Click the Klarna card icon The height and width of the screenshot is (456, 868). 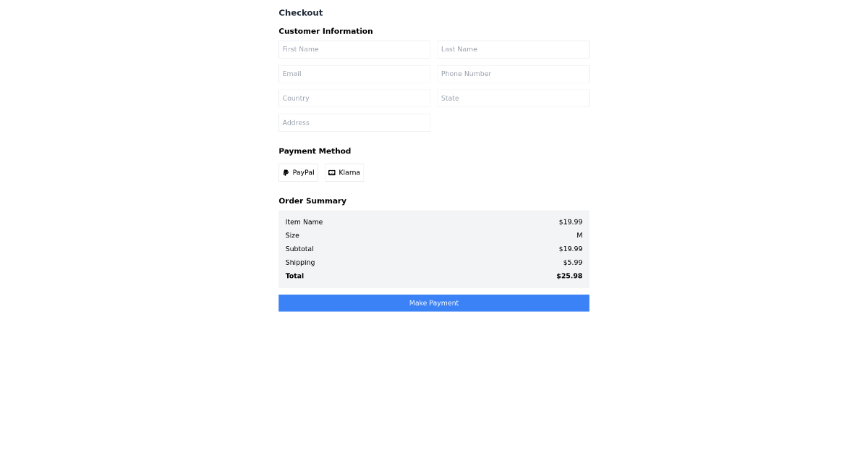pos(331,172)
